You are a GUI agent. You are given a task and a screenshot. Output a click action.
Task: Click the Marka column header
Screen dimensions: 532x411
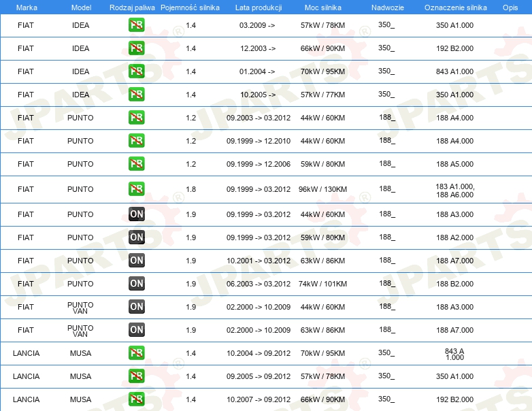click(x=27, y=7)
